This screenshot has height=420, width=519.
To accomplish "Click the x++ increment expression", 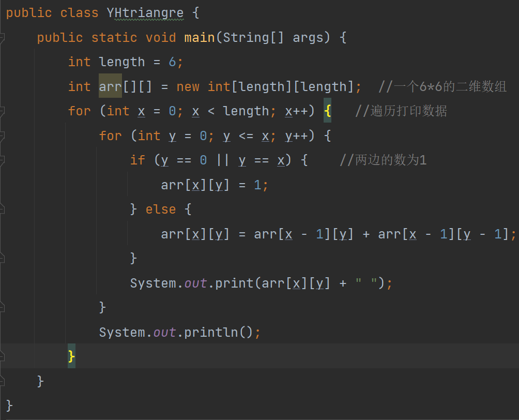I will point(296,111).
